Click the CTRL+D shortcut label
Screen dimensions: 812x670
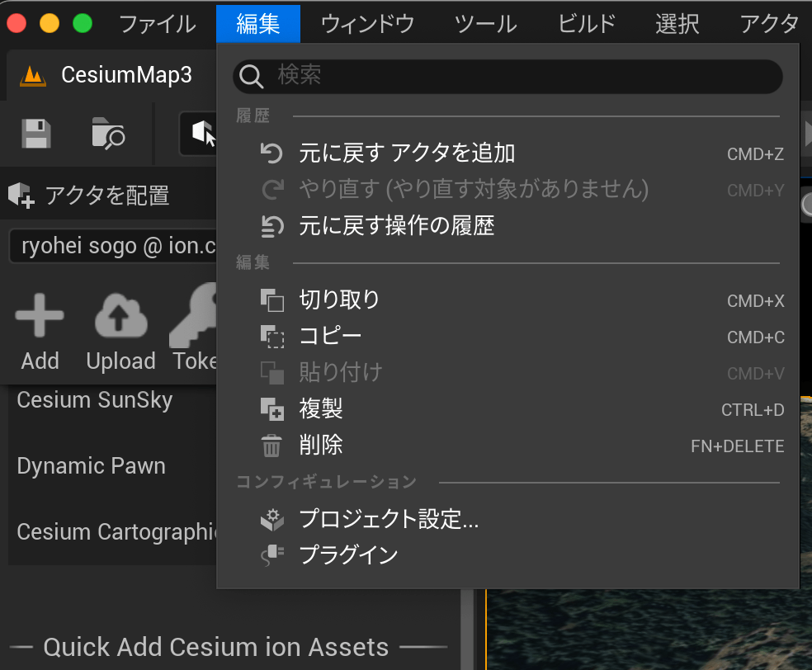pyautogui.click(x=753, y=410)
